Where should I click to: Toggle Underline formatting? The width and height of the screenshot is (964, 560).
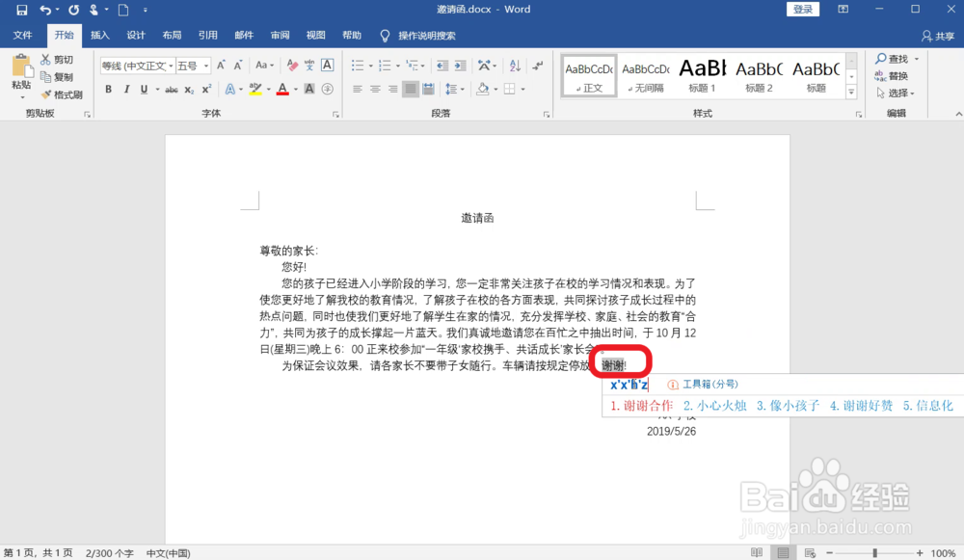144,89
